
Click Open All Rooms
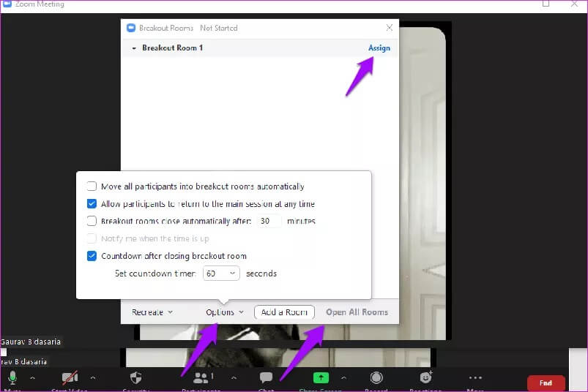click(x=357, y=312)
